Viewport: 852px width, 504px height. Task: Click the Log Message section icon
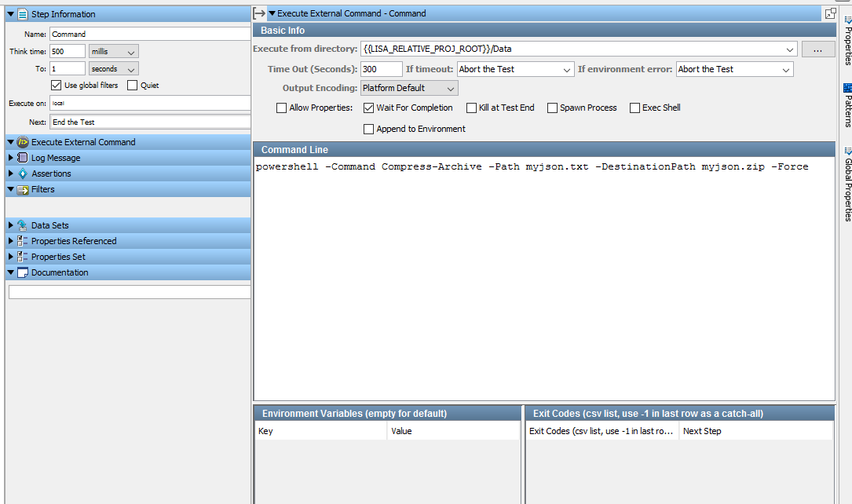tap(22, 158)
